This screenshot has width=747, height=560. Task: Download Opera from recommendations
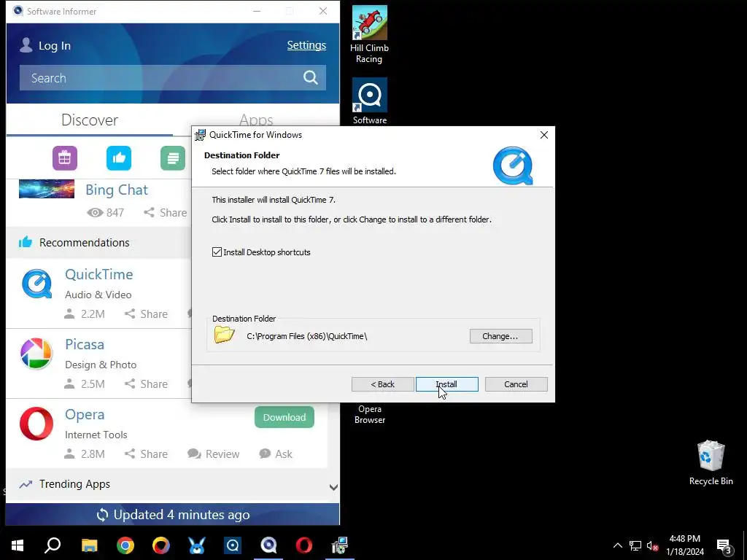pyautogui.click(x=285, y=417)
